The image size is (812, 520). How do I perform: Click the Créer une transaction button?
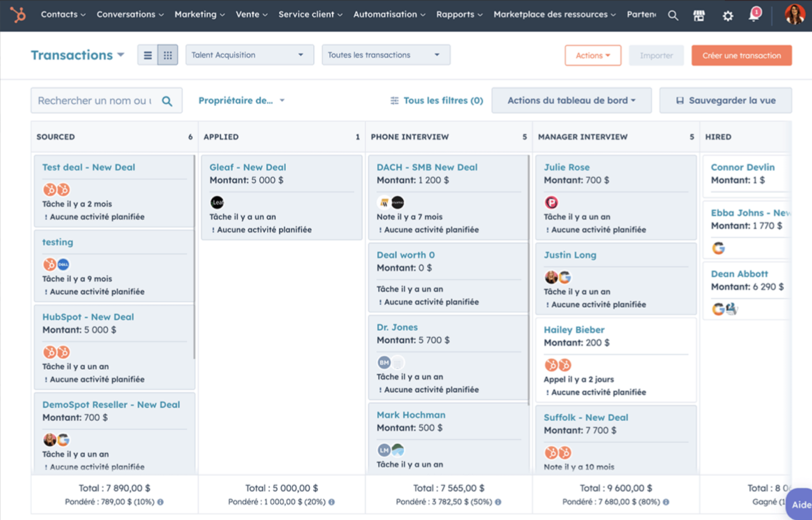[741, 55]
